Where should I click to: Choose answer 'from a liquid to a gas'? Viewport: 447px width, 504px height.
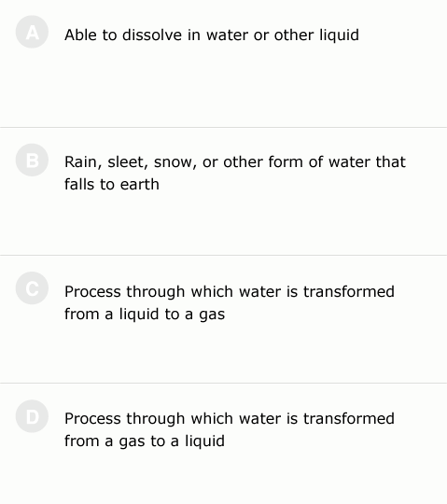(145, 315)
